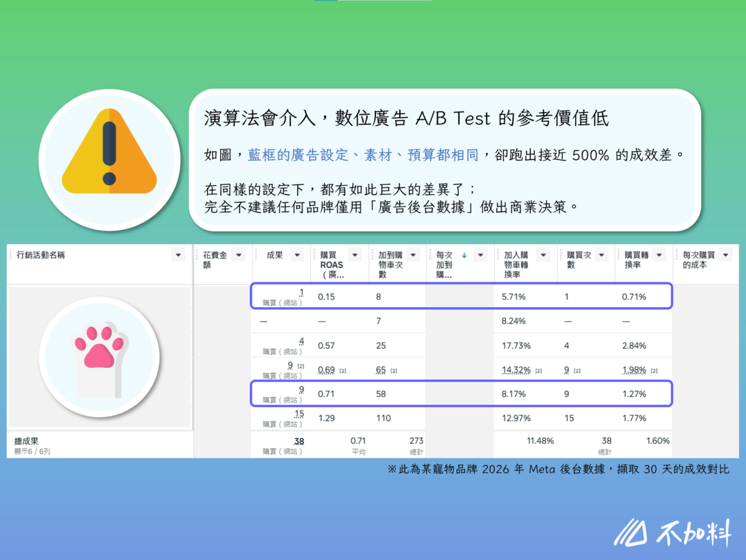The image size is (746, 560).
Task: Open the 花費金額 column dropdown
Action: pos(239,255)
